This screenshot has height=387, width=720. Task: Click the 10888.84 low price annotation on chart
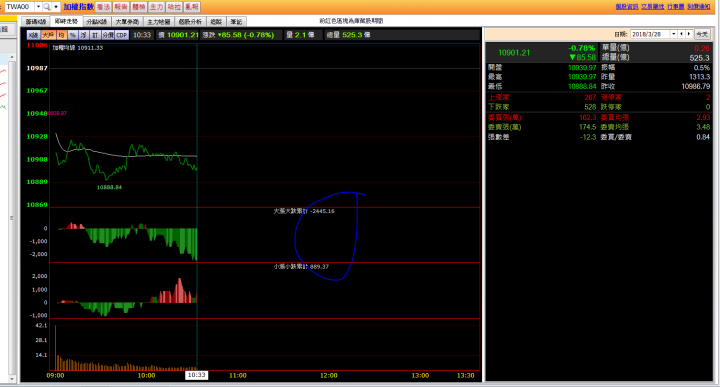point(109,187)
